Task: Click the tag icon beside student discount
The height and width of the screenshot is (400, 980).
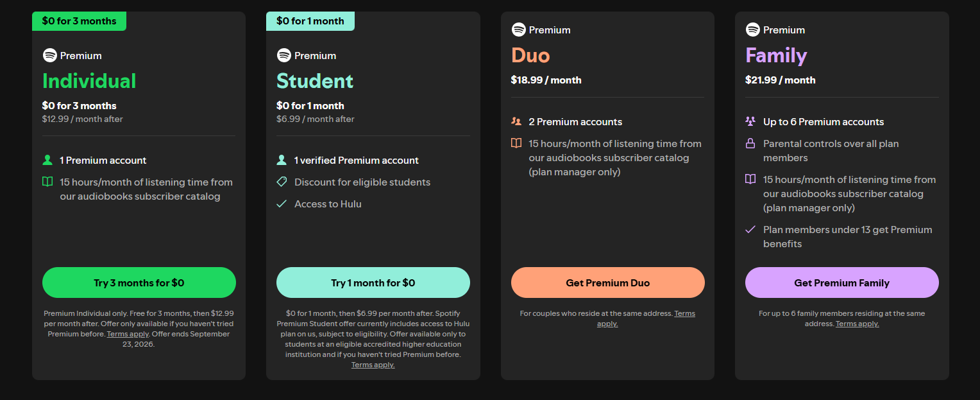Action: pos(282,182)
